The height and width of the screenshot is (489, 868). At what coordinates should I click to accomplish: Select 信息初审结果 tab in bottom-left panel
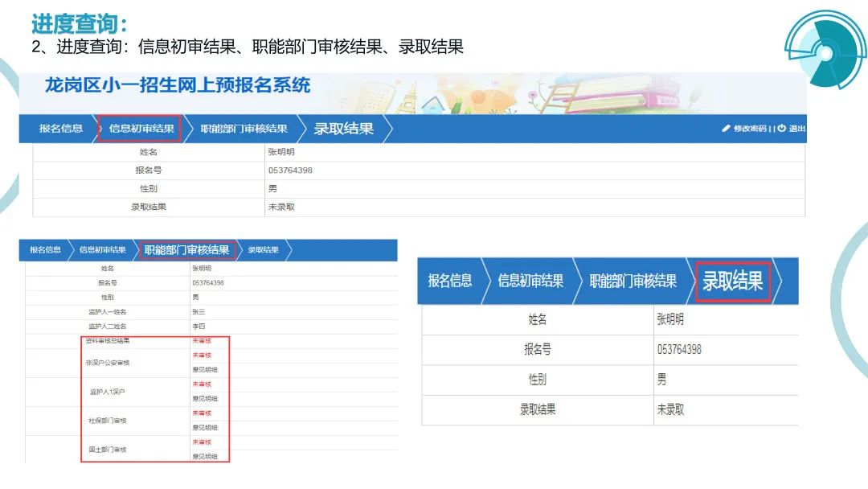[102, 250]
